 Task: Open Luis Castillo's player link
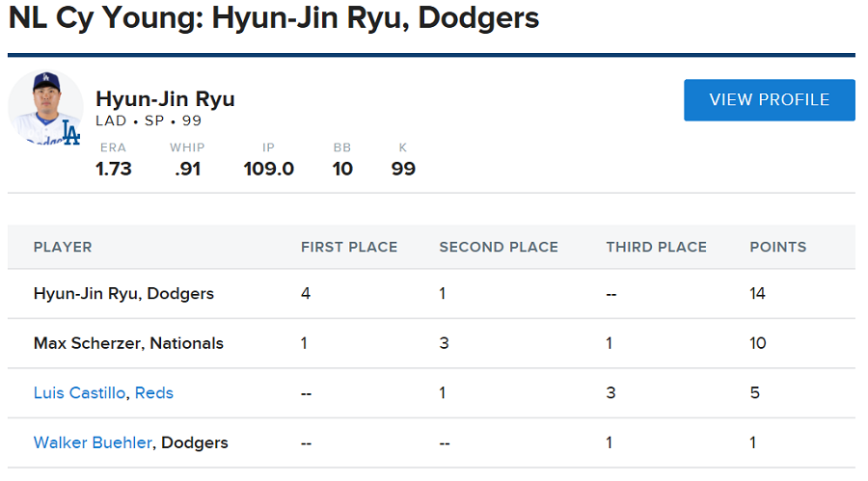81,392
